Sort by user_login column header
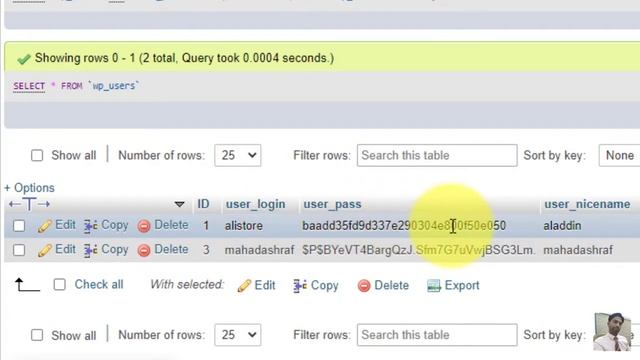This screenshot has height=360, width=640. [x=256, y=204]
